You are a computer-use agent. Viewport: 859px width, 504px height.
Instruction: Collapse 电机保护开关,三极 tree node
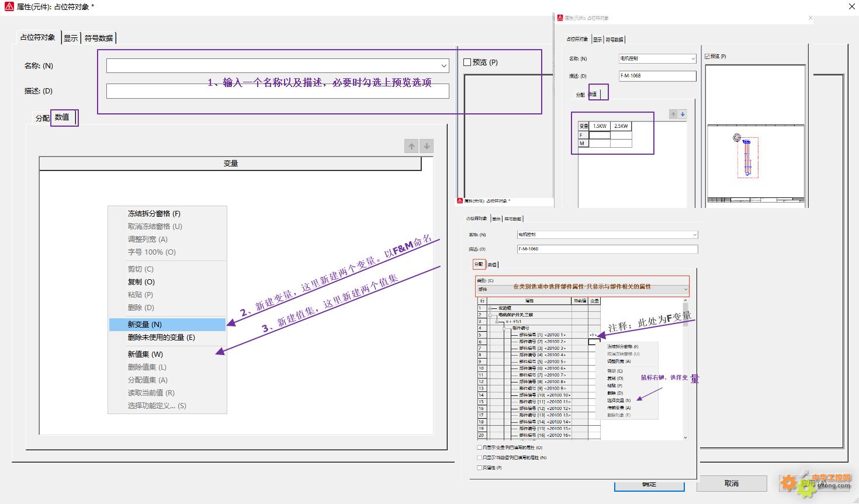point(490,315)
